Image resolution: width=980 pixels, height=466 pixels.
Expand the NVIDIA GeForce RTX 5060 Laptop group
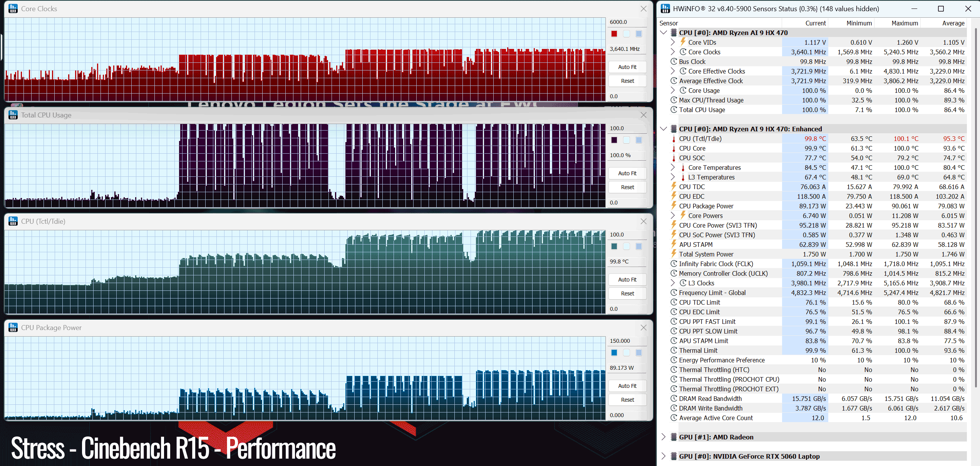(x=663, y=456)
